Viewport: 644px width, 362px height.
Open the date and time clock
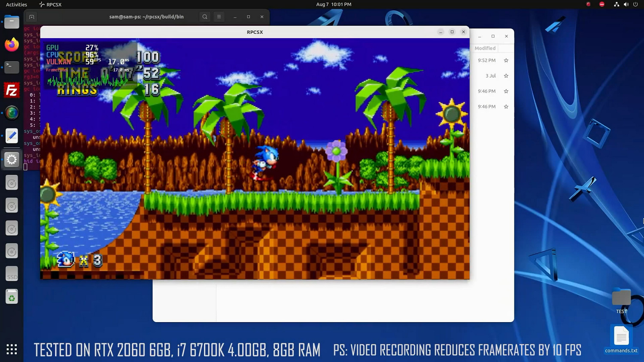[x=334, y=4]
